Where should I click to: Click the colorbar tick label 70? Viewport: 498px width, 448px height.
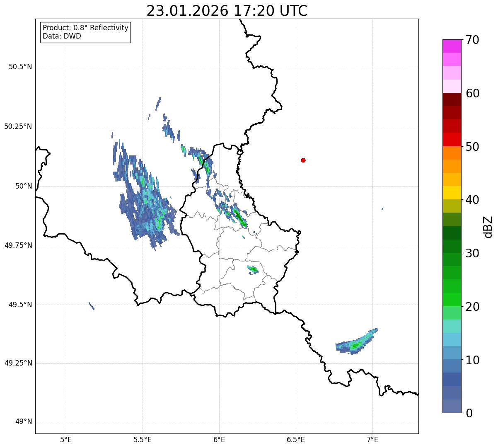pyautogui.click(x=472, y=40)
